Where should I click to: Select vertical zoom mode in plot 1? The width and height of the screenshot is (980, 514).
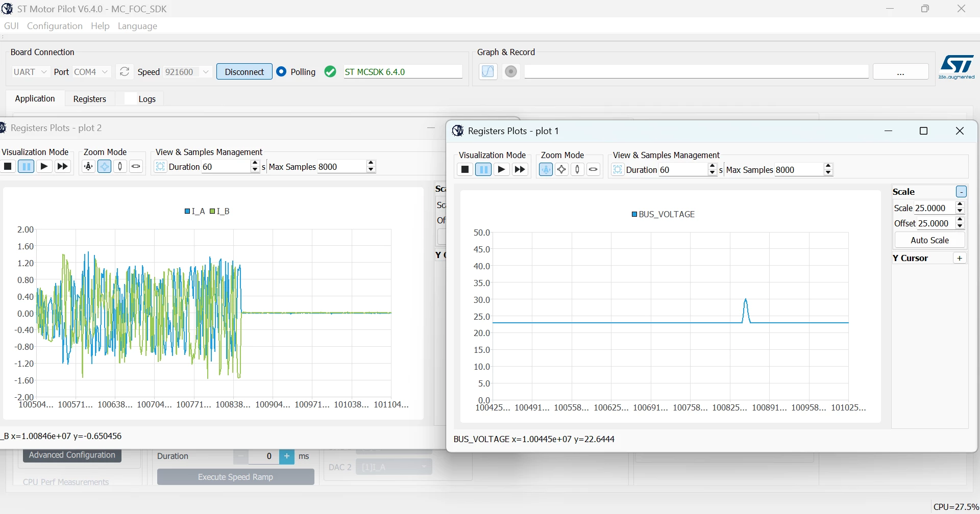577,169
